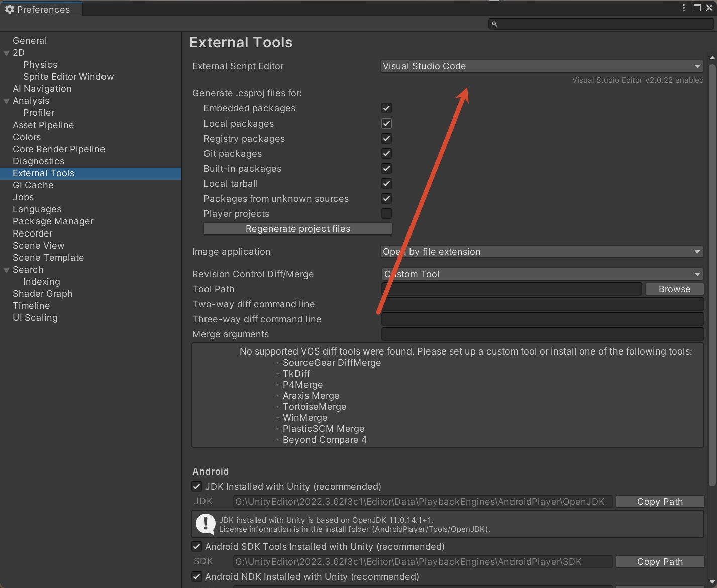Uncheck JDK Installed with Unity

[x=197, y=486]
